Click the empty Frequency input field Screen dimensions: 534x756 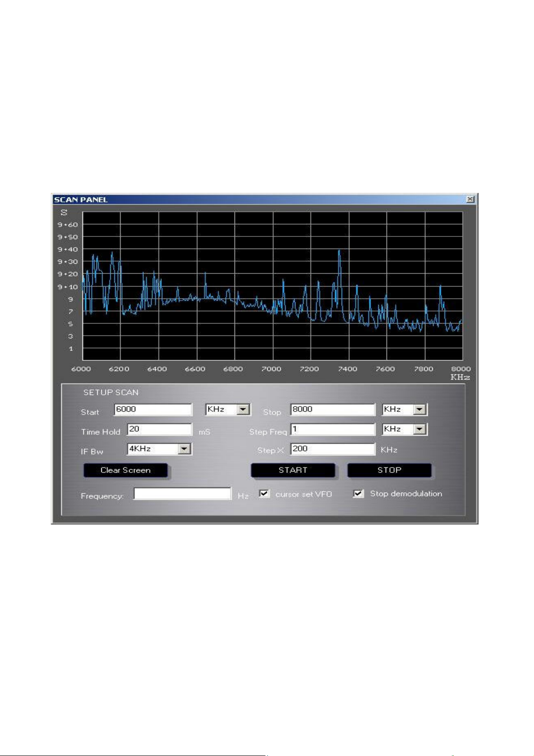pos(182,494)
